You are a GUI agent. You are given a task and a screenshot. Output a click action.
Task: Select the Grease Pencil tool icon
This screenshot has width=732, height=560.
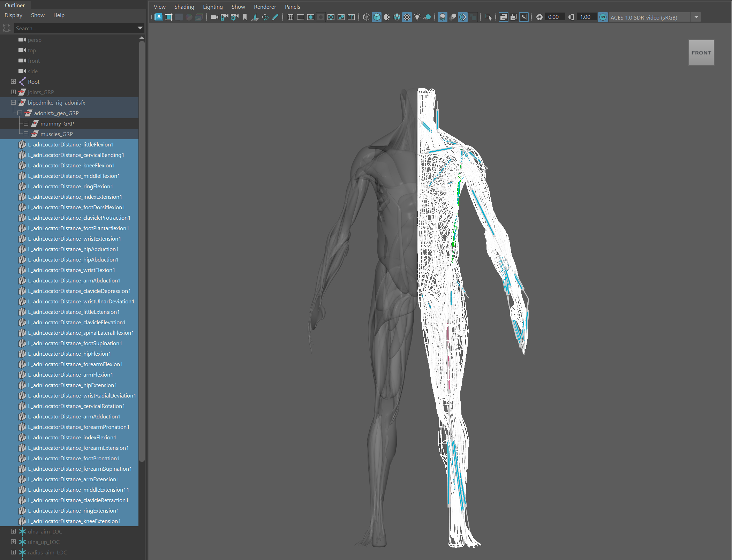coord(275,17)
